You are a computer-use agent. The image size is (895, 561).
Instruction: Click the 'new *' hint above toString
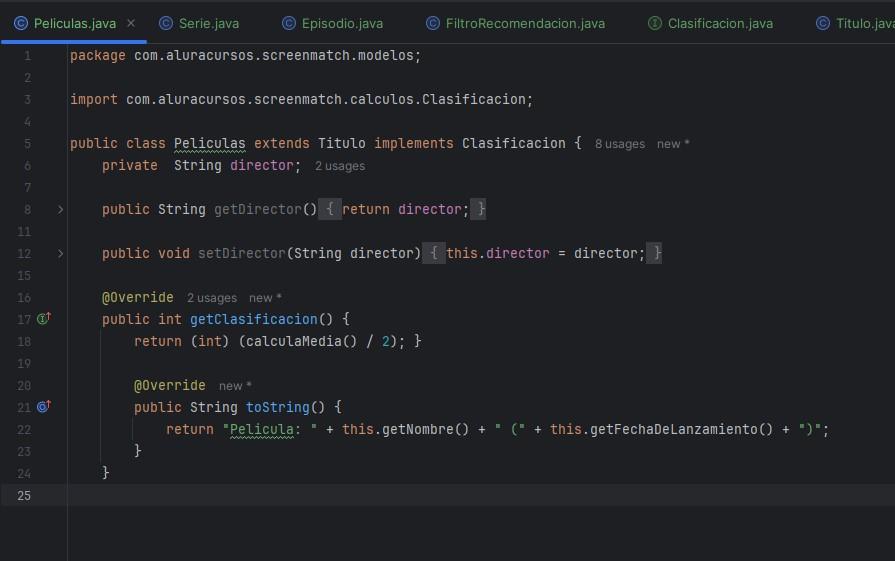[x=235, y=386]
